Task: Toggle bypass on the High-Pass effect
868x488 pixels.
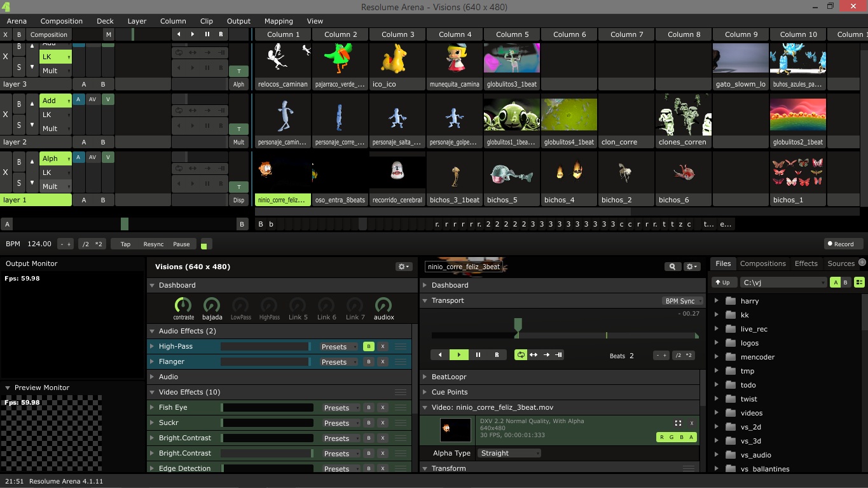Action: 368,347
